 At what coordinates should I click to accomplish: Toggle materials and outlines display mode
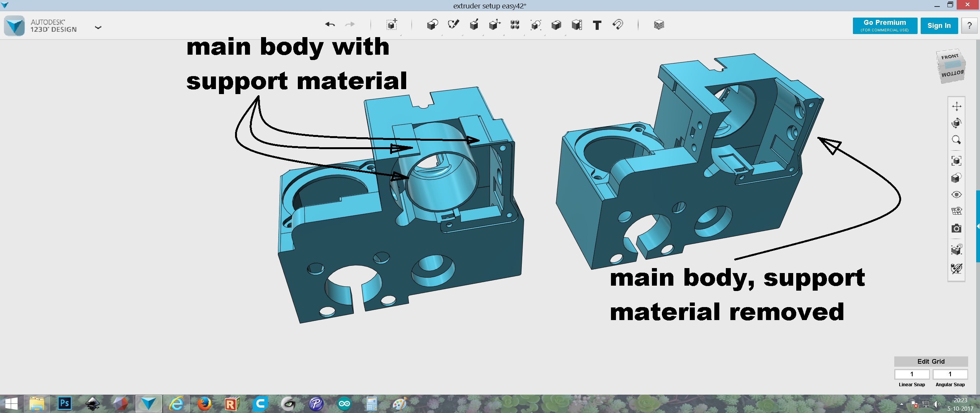pos(956,178)
